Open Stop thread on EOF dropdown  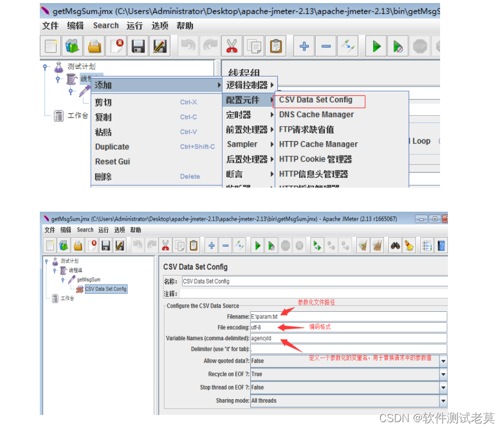pos(443,387)
